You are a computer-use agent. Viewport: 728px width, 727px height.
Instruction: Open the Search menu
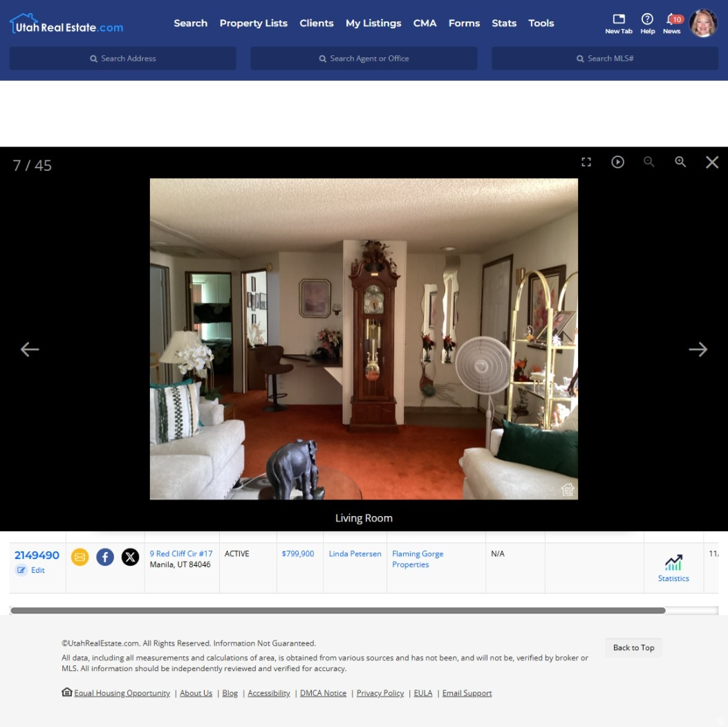coord(190,23)
